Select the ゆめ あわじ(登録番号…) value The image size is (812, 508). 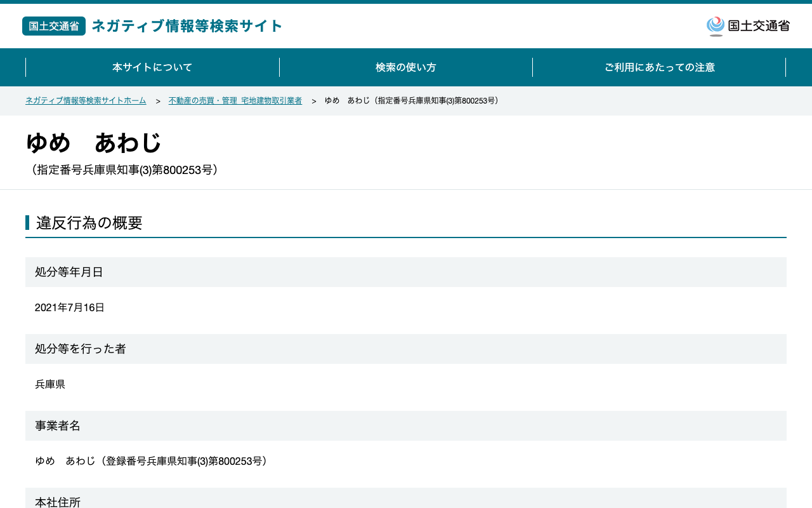coord(154,462)
